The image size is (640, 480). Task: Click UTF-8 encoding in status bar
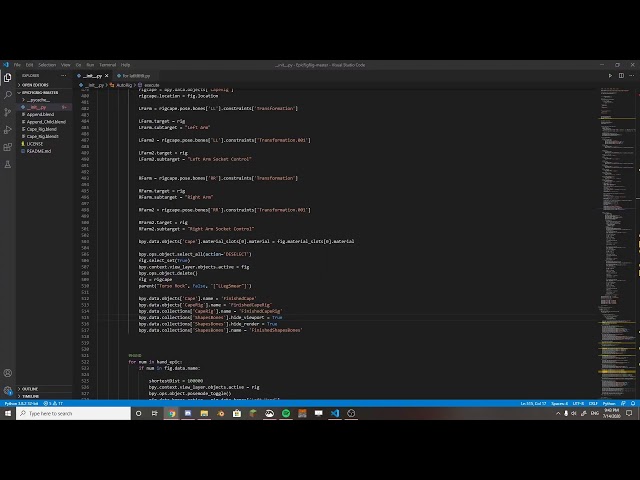pos(578,403)
